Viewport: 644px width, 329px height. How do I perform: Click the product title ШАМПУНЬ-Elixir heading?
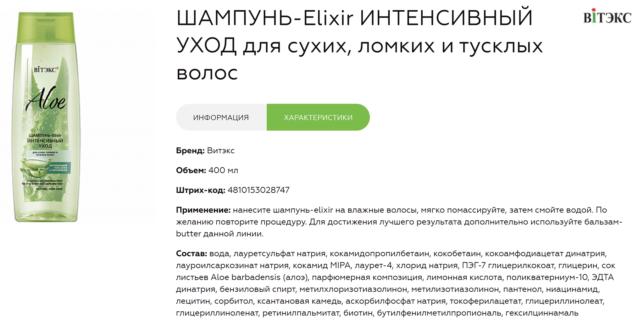coord(359,45)
